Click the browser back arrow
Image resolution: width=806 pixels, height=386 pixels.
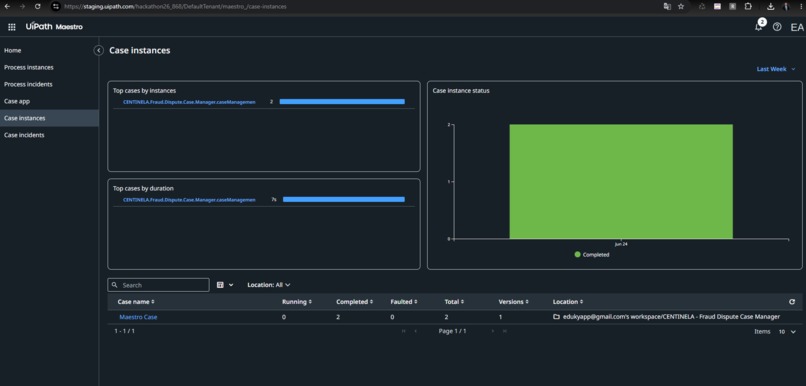(x=7, y=6)
